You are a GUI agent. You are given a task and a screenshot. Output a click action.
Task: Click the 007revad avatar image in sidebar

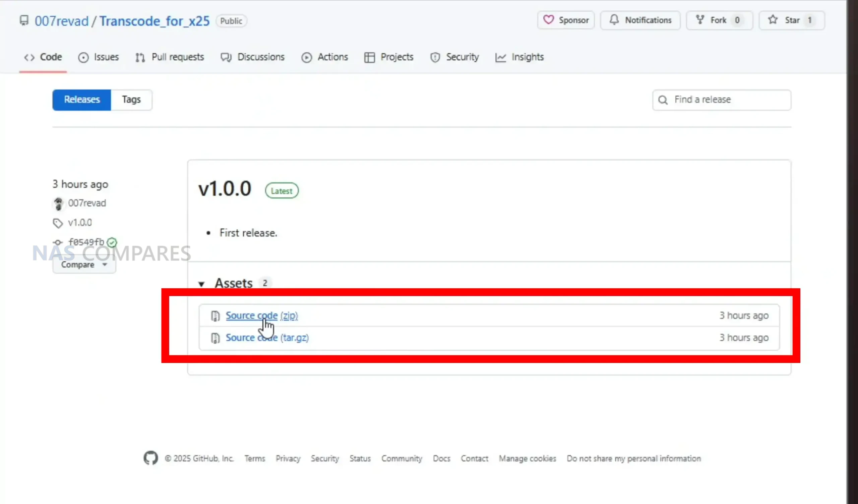point(58,204)
